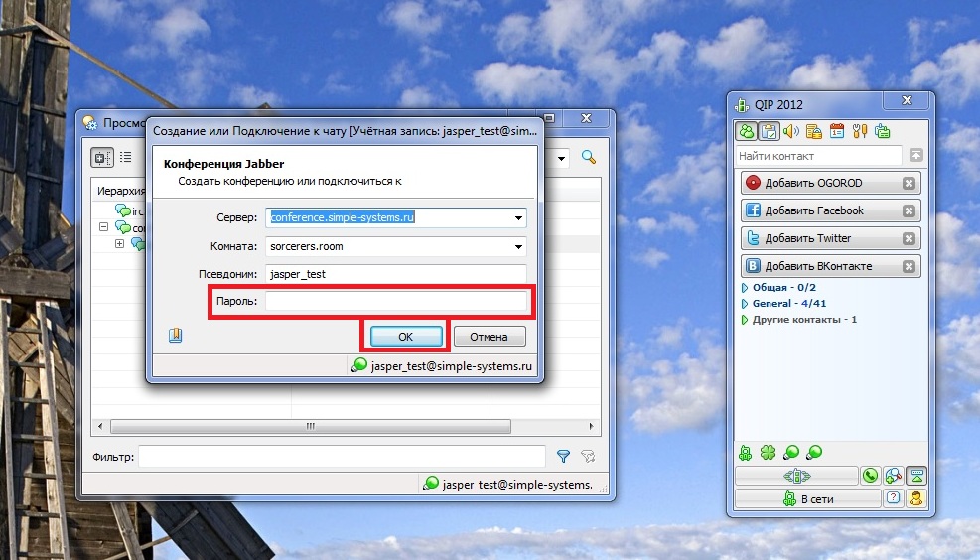
Task: Collapse the conference node with minus box
Action: click(103, 227)
